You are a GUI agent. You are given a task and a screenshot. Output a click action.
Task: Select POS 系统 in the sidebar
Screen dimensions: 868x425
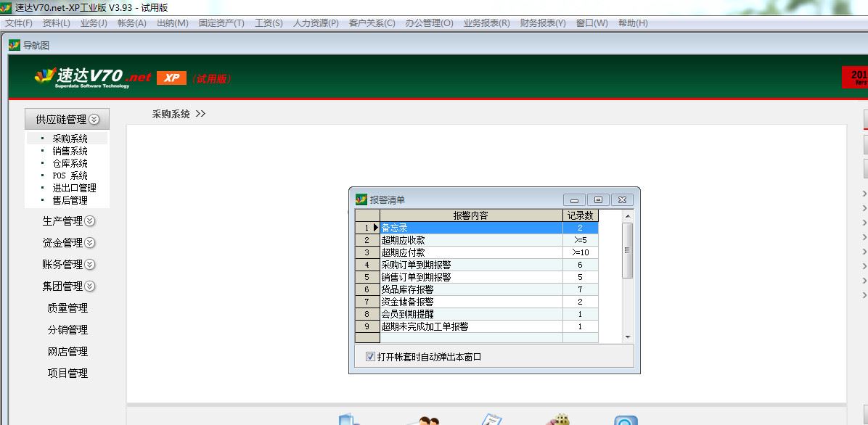pos(70,176)
